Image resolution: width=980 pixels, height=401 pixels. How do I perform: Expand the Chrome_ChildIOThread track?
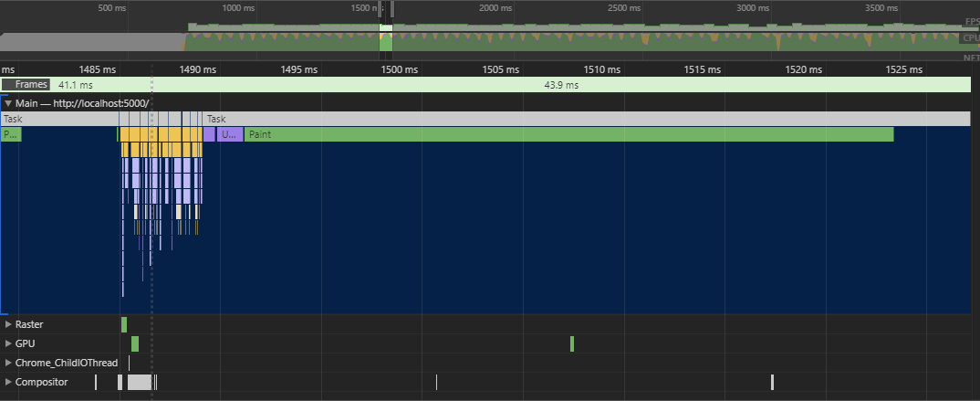point(8,363)
